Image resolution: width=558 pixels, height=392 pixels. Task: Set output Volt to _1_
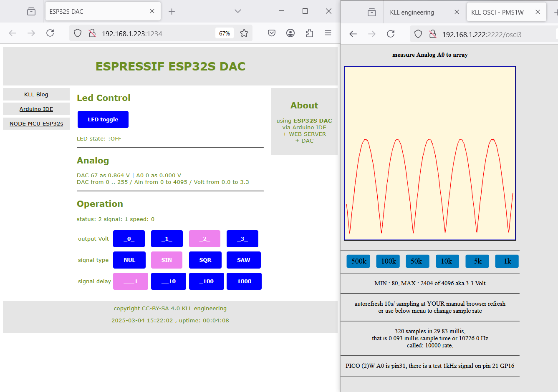point(167,239)
